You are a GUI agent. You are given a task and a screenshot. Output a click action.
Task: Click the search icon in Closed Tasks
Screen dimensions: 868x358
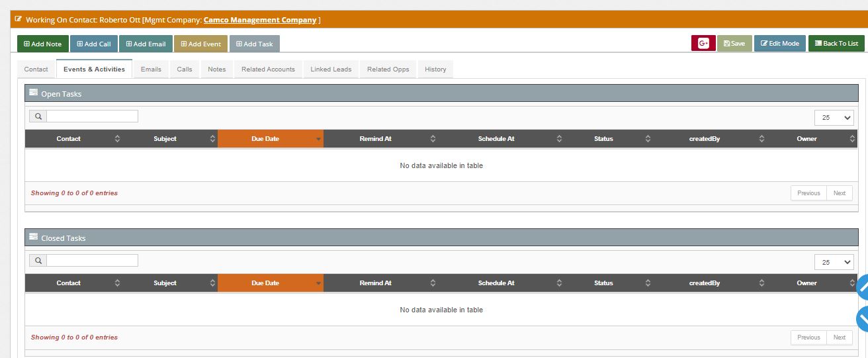point(38,261)
